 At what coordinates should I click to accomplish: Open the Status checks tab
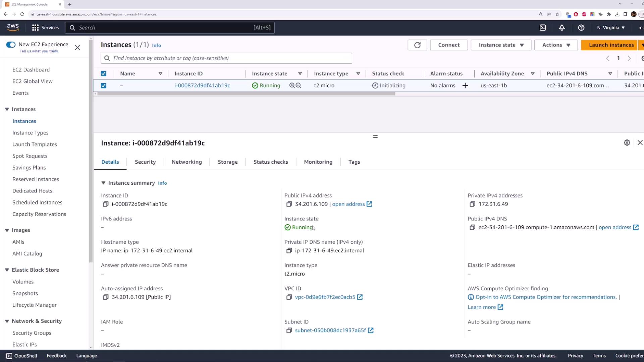[x=270, y=162]
